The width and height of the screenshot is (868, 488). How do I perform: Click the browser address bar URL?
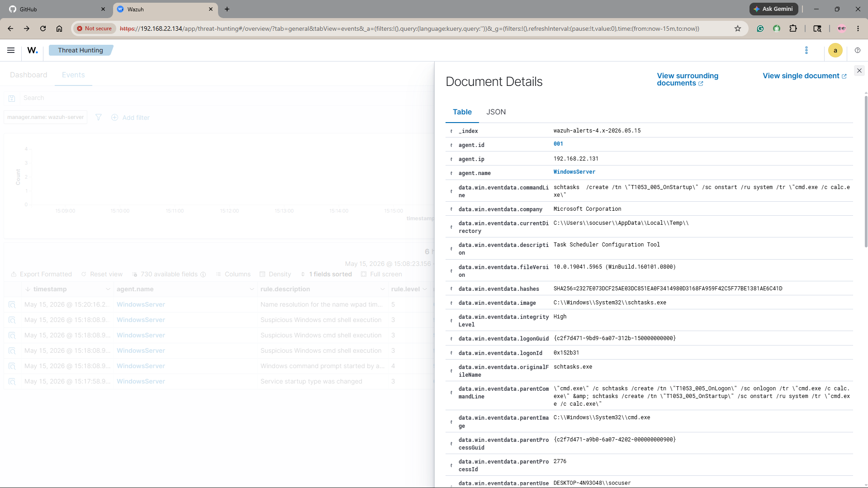[409, 28]
